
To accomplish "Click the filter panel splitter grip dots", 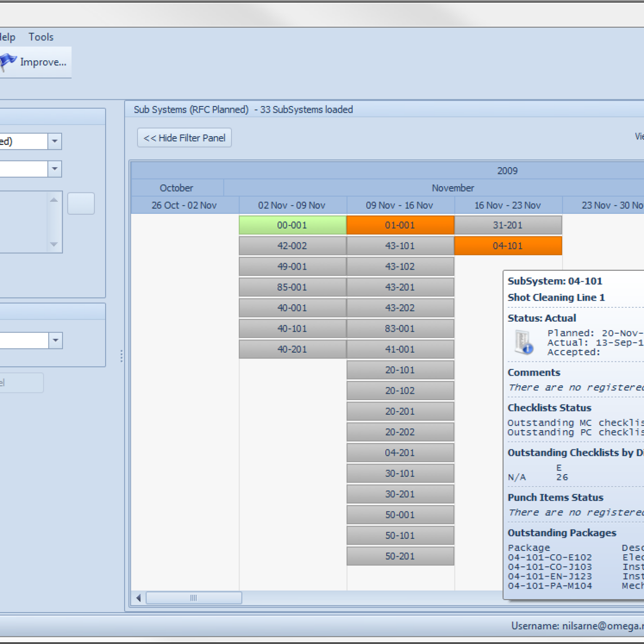I will coord(121,356).
